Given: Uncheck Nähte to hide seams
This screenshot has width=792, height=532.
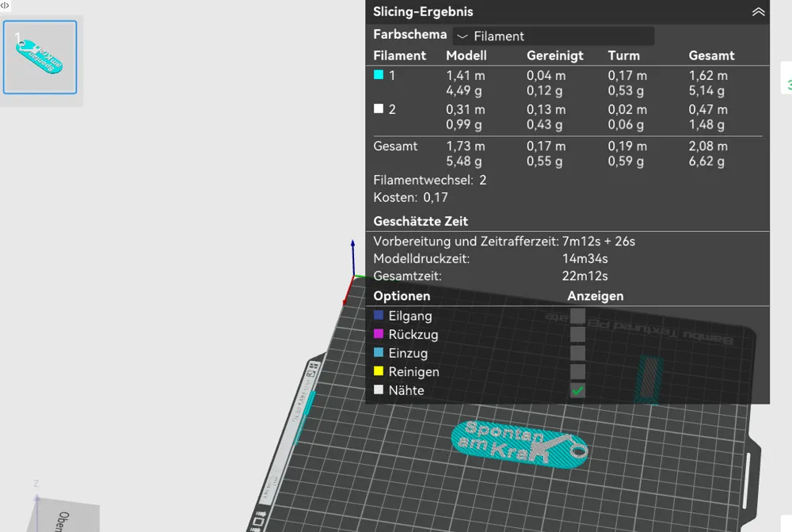Looking at the screenshot, I should point(577,389).
